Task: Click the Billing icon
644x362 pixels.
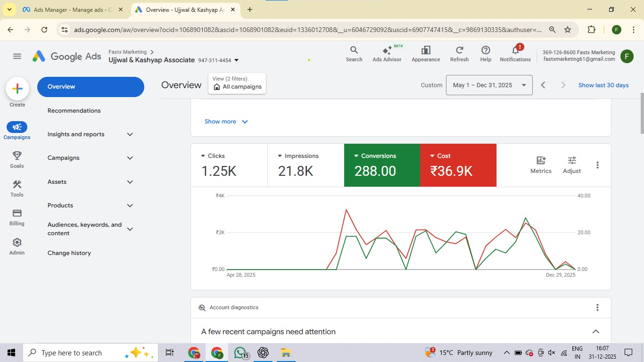Action: pos(17,216)
